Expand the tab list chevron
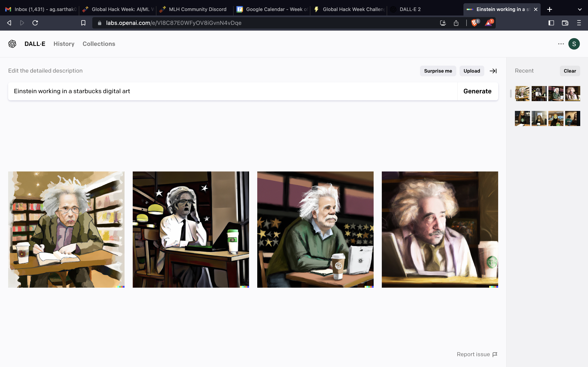This screenshot has height=367, width=588. 580,9
